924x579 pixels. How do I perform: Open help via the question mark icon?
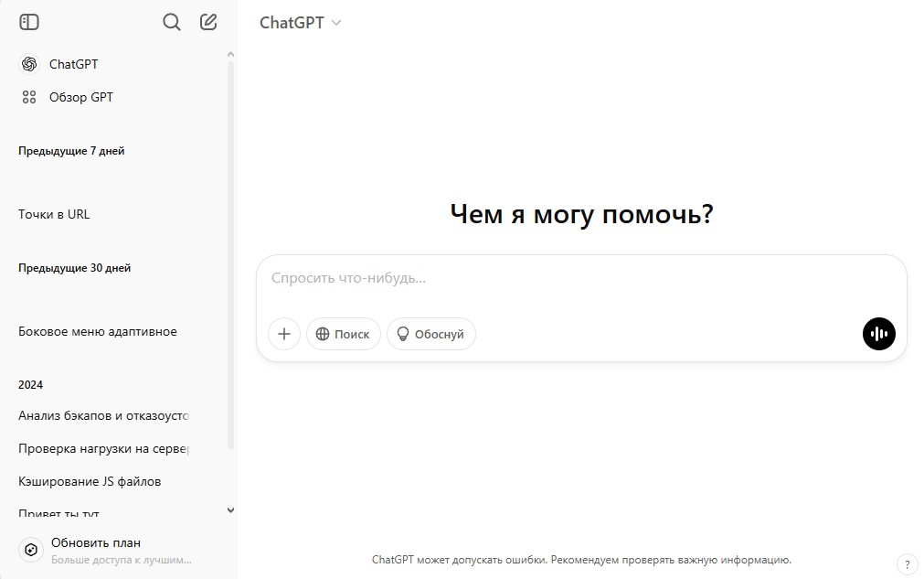908,563
